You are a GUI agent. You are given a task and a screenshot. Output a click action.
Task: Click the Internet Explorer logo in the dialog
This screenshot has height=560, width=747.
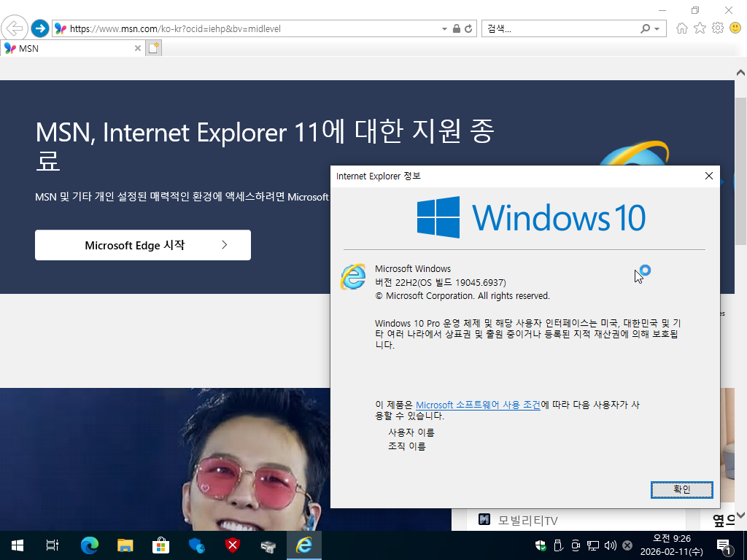point(353,276)
